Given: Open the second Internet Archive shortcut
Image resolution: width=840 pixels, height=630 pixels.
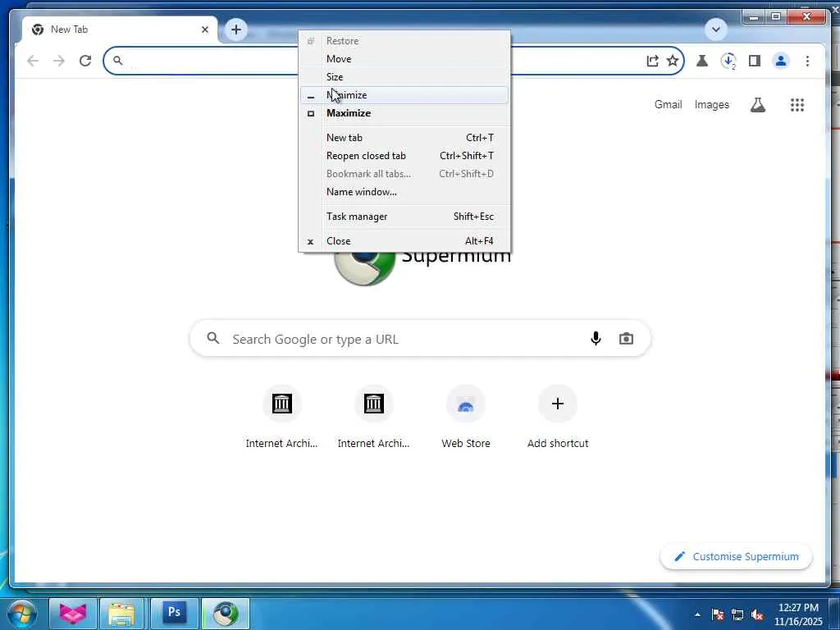Looking at the screenshot, I should pos(373,416).
